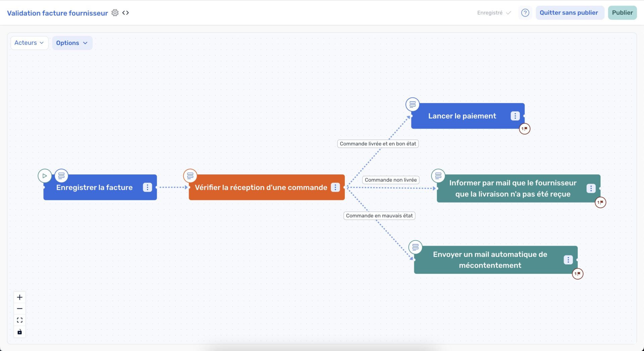Open three-dot menu on Vérifier la réception step
644x351 pixels.
[335, 187]
